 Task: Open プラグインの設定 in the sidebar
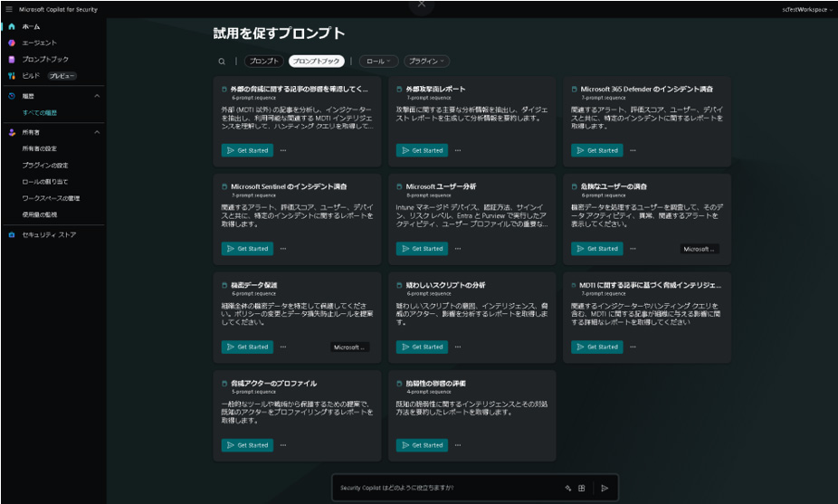[45, 166]
